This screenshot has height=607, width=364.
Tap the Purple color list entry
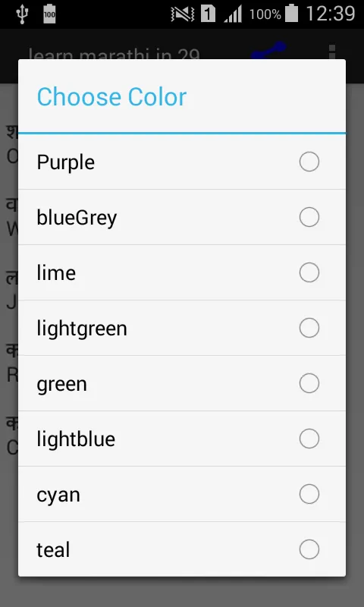pyautogui.click(x=182, y=162)
